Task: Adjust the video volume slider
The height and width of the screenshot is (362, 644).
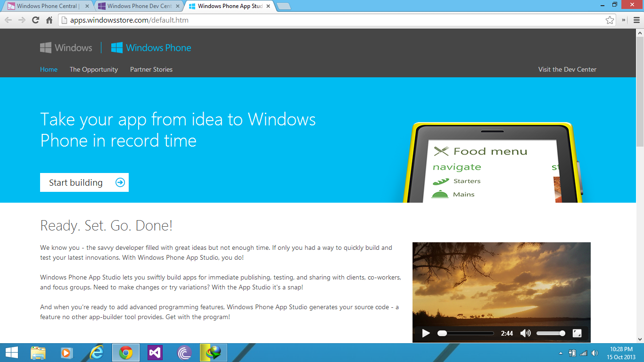Action: [x=551, y=333]
